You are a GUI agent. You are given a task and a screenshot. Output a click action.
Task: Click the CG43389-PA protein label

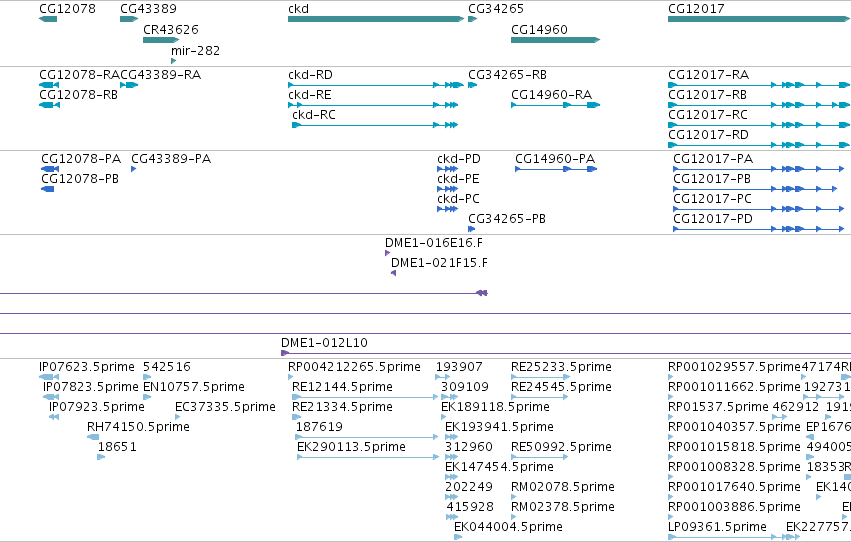(x=171, y=158)
